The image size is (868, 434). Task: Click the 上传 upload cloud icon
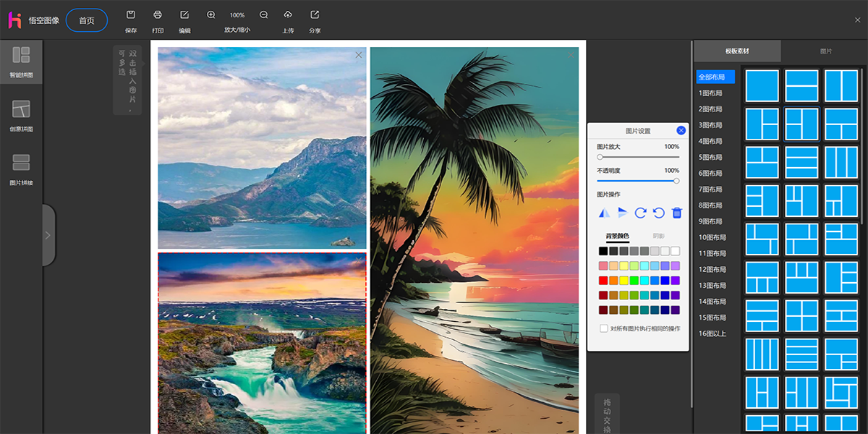pyautogui.click(x=288, y=15)
